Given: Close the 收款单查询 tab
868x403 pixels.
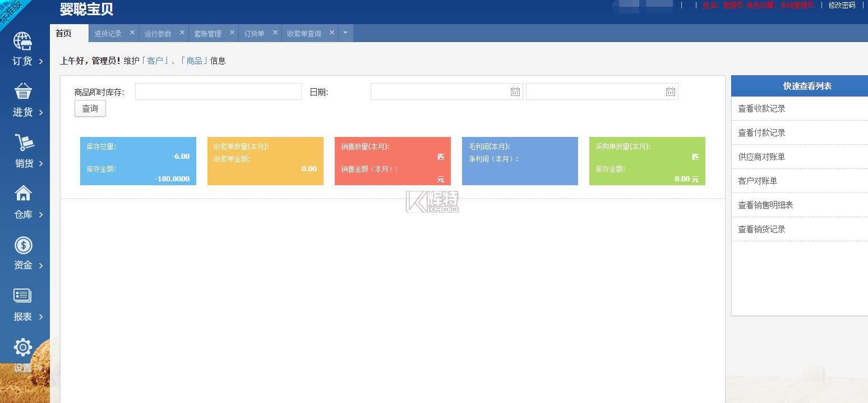Looking at the screenshot, I should coord(332,33).
